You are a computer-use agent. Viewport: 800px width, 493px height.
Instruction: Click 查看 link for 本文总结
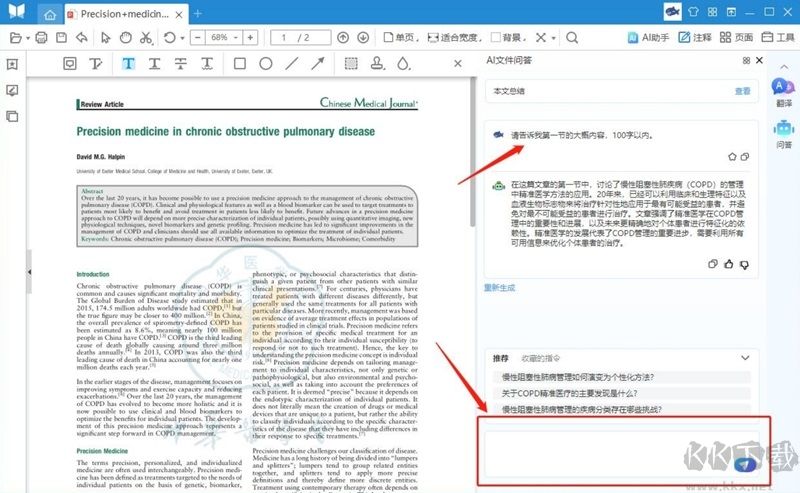742,91
